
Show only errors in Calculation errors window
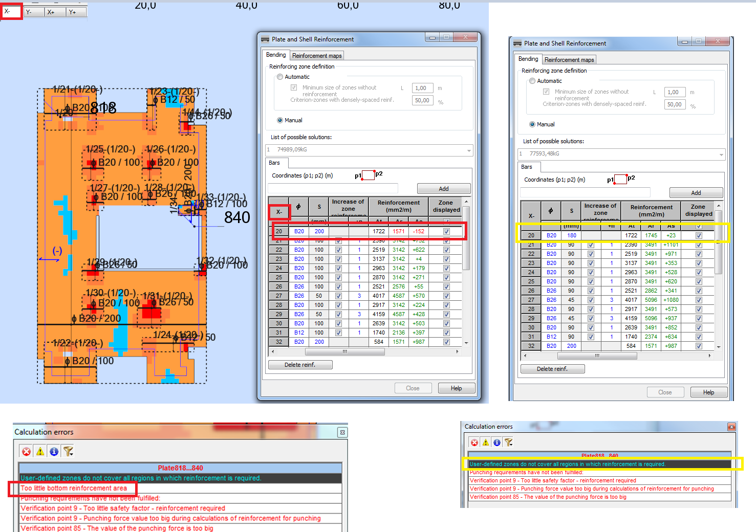coord(26,451)
